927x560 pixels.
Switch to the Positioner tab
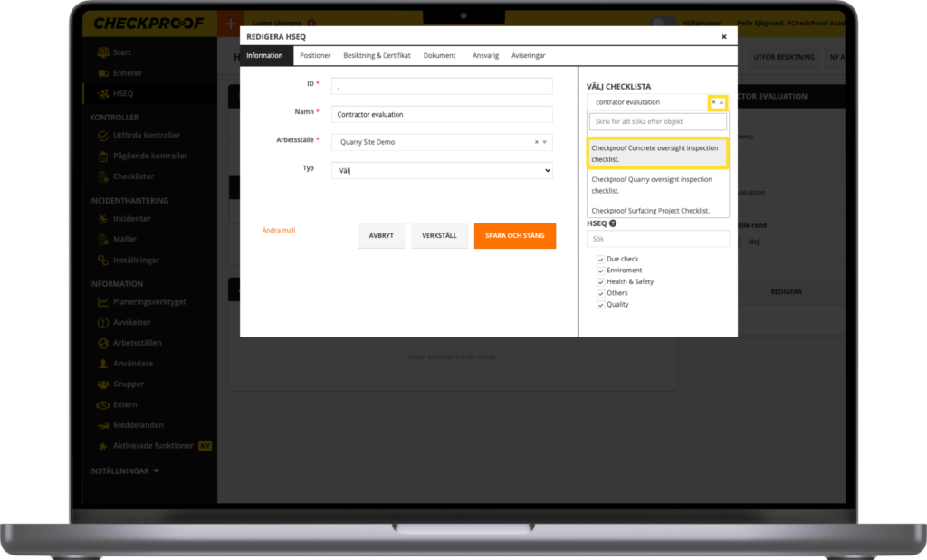315,55
